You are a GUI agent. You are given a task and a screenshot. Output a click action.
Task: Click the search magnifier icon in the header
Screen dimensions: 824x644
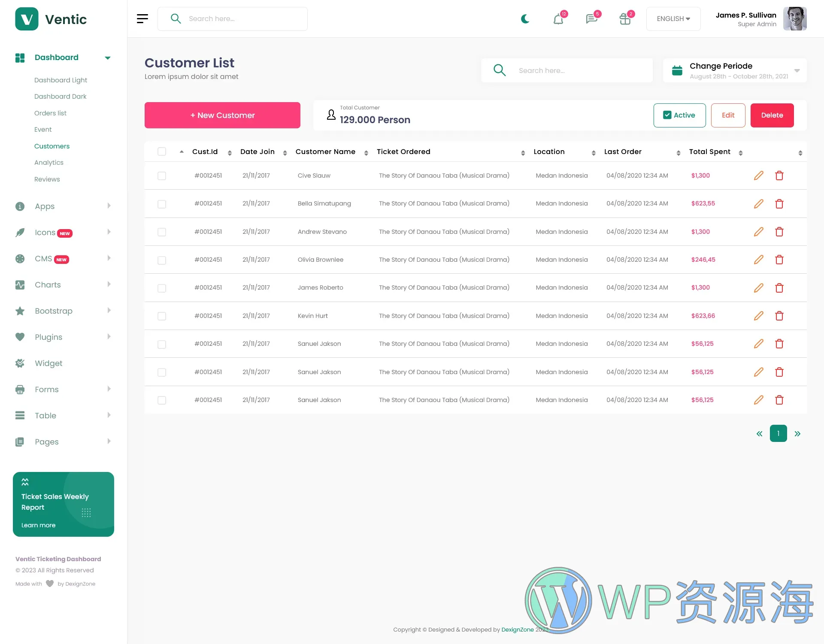(x=176, y=18)
